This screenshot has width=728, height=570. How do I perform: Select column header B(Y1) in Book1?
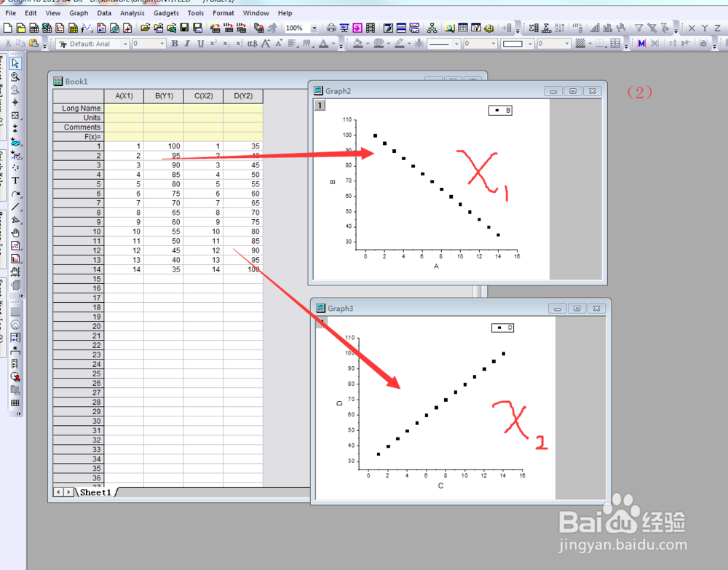coord(163,95)
